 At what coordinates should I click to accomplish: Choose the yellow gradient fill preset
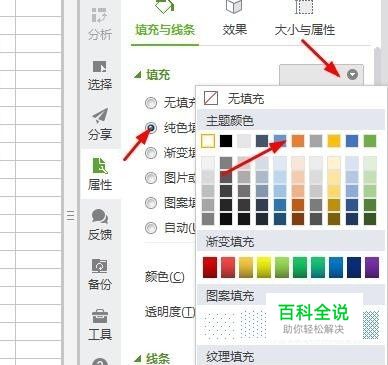(x=264, y=267)
